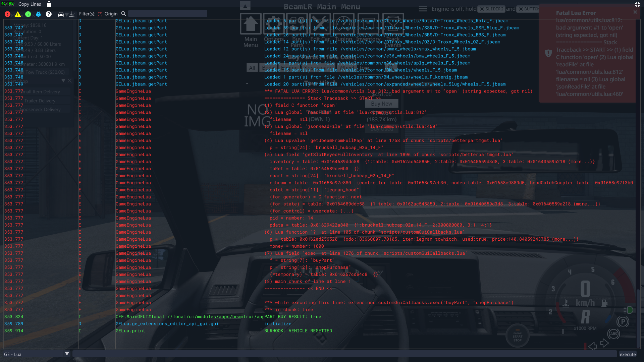Toggle the green info filter icon

coord(28,14)
